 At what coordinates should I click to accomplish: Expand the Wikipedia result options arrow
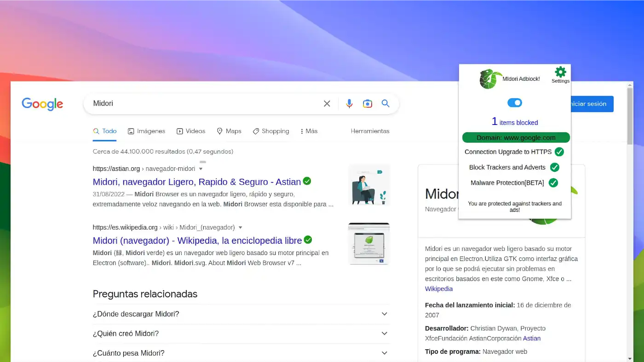[241, 227]
